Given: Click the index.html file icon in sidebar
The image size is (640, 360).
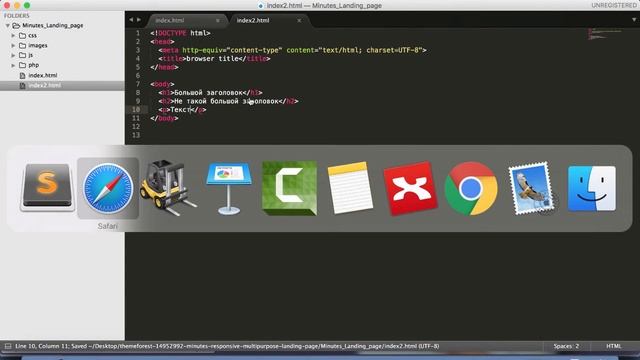Looking at the screenshot, I should tap(22, 76).
